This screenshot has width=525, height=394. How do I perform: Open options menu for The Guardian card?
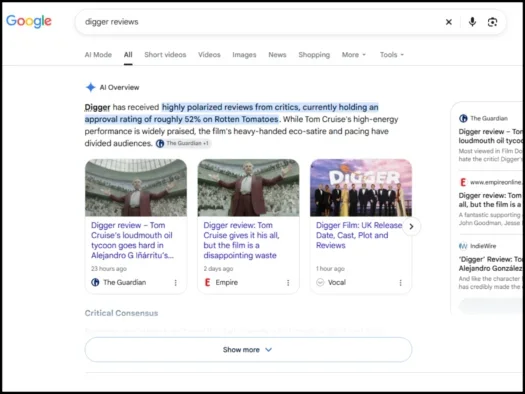click(175, 283)
